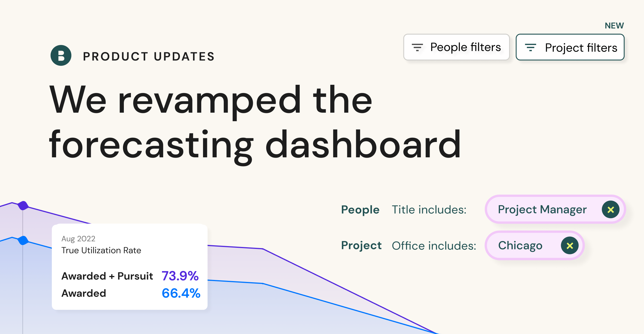Click the People filter row label
This screenshot has width=644, height=334.
pyautogui.click(x=360, y=210)
